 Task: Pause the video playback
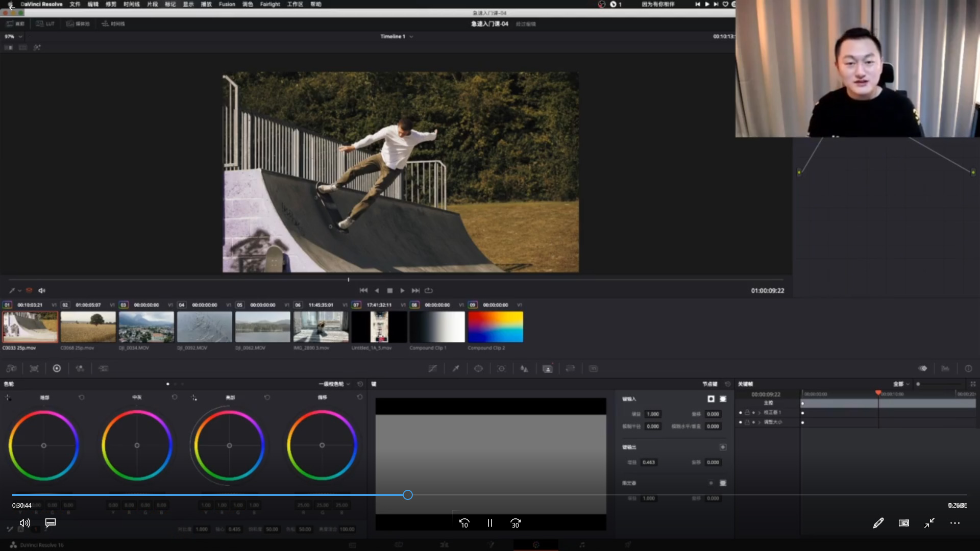[x=490, y=523]
